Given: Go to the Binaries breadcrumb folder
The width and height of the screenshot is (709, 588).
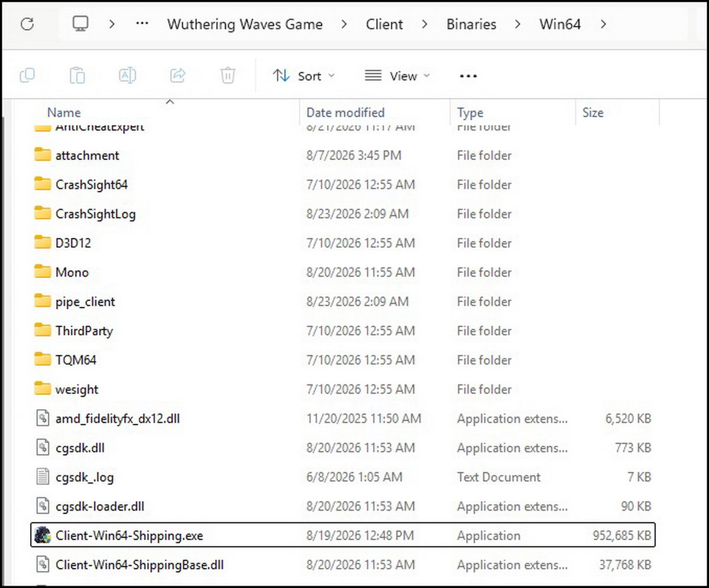Looking at the screenshot, I should point(471,24).
